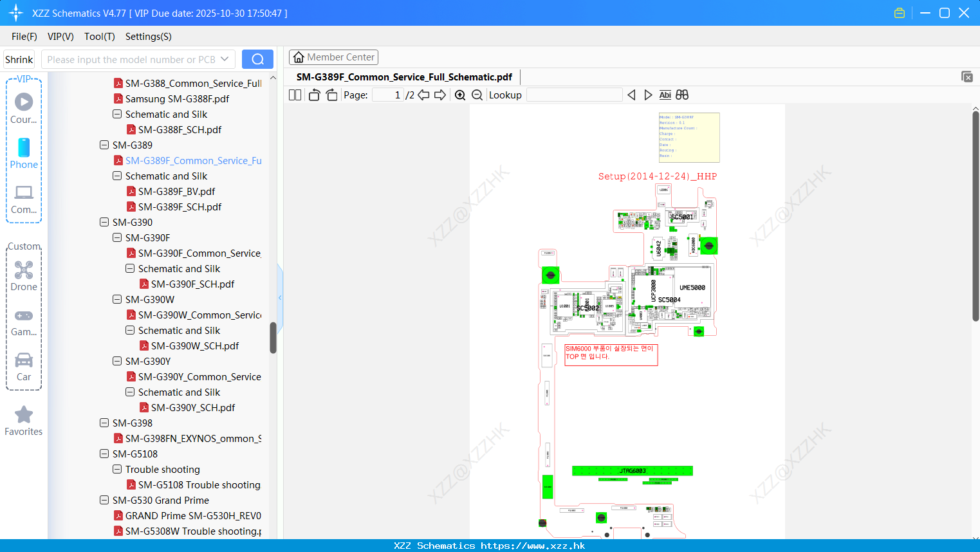Open the File(F) menu
980x552 pixels.
coord(24,37)
